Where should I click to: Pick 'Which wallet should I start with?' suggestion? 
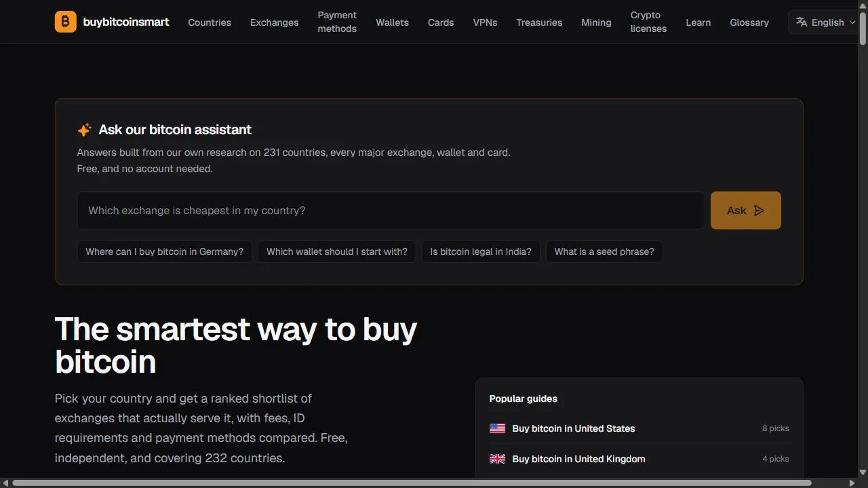point(337,251)
